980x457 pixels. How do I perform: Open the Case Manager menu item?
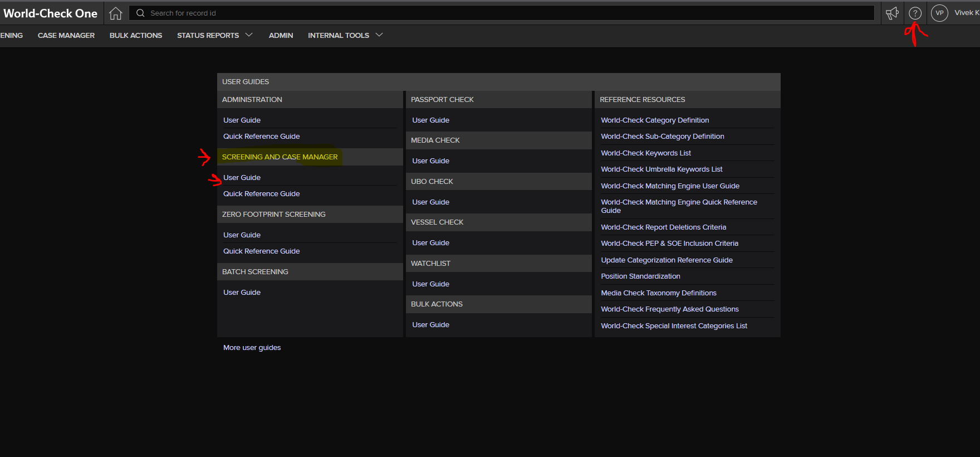tap(66, 35)
